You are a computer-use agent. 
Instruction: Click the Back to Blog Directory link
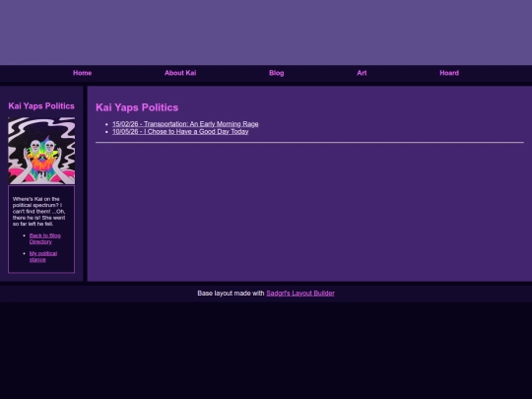[44, 238]
